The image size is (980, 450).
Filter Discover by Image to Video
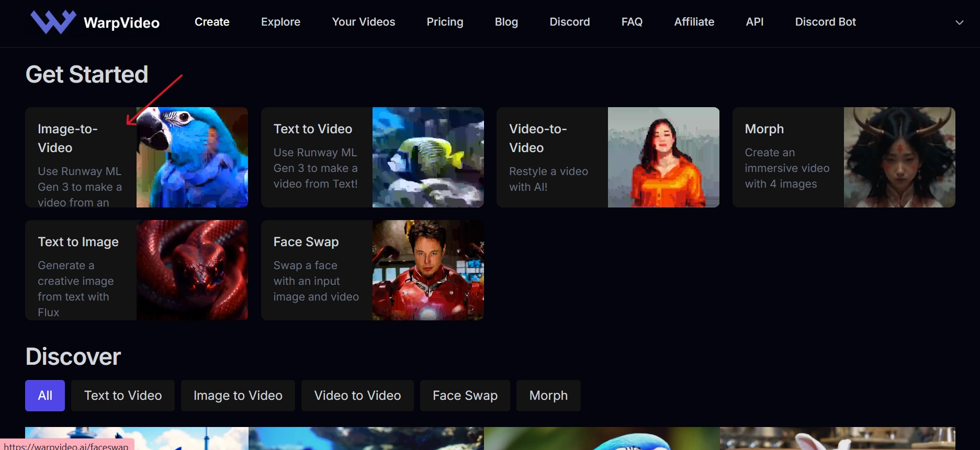pyautogui.click(x=238, y=396)
